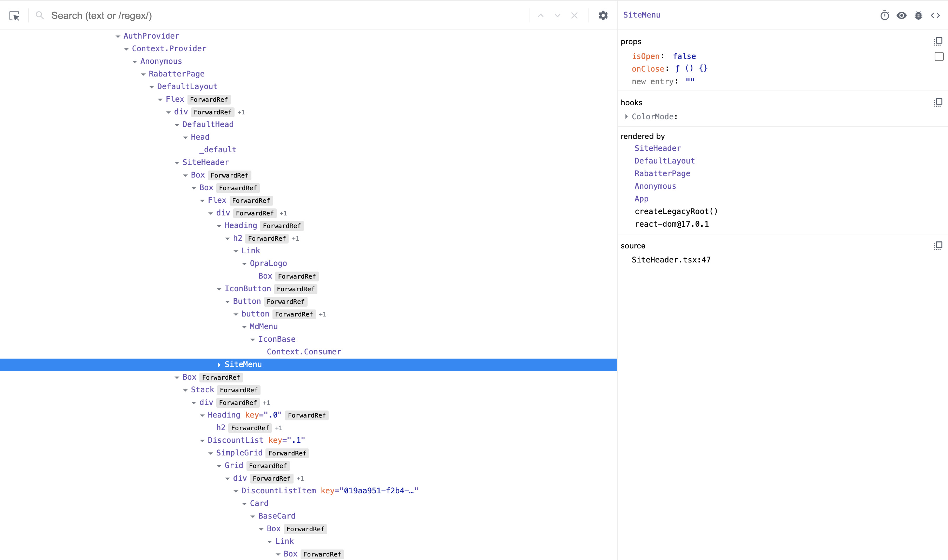Open RabatterPage in the rendered by list
948x560 pixels.
tap(662, 174)
